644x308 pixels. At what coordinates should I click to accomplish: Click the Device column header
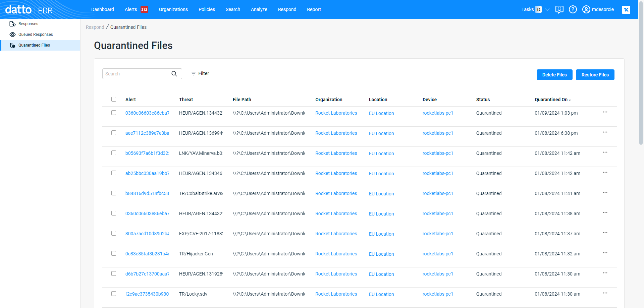[430, 100]
